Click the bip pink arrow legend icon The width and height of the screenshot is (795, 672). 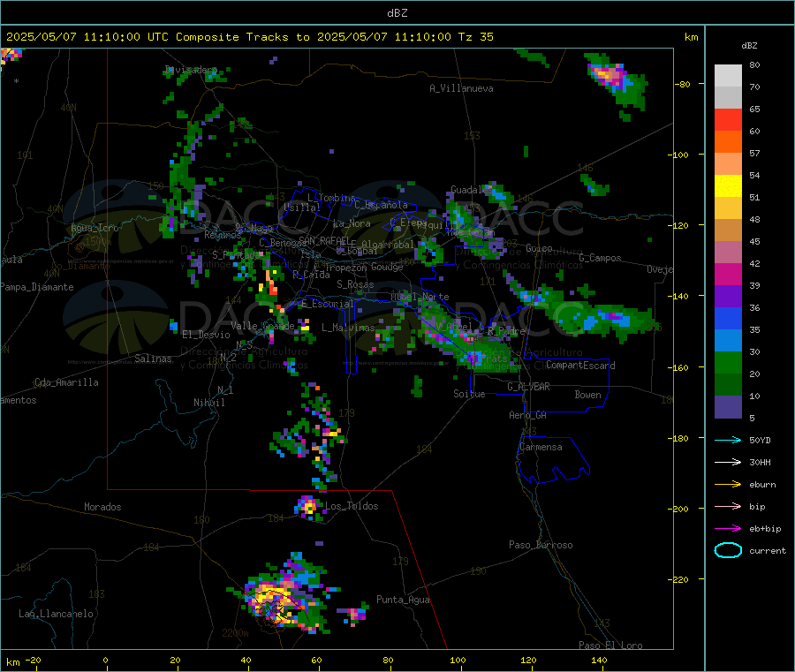pyautogui.click(x=728, y=506)
